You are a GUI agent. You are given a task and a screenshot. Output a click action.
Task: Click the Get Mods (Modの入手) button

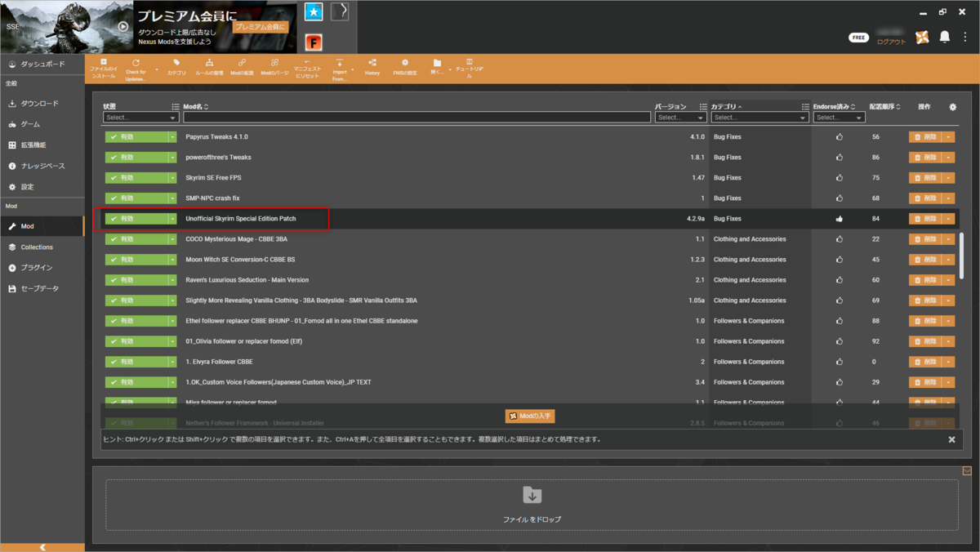[529, 416]
